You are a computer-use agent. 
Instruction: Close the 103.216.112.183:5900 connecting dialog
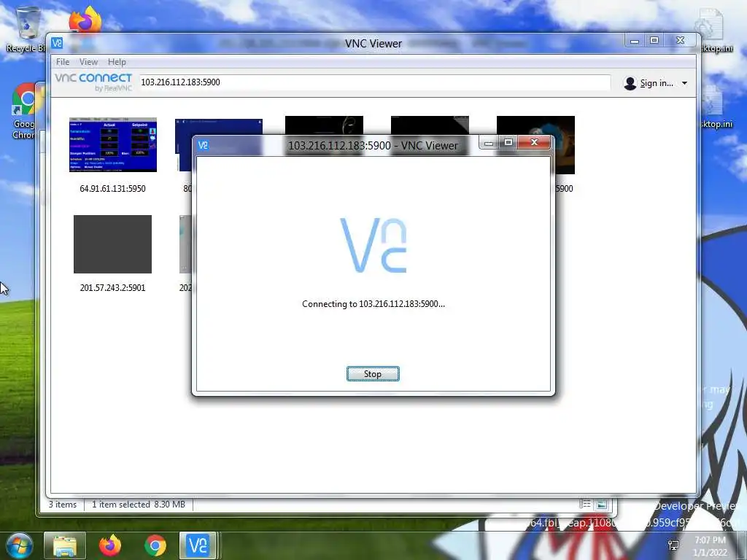534,142
